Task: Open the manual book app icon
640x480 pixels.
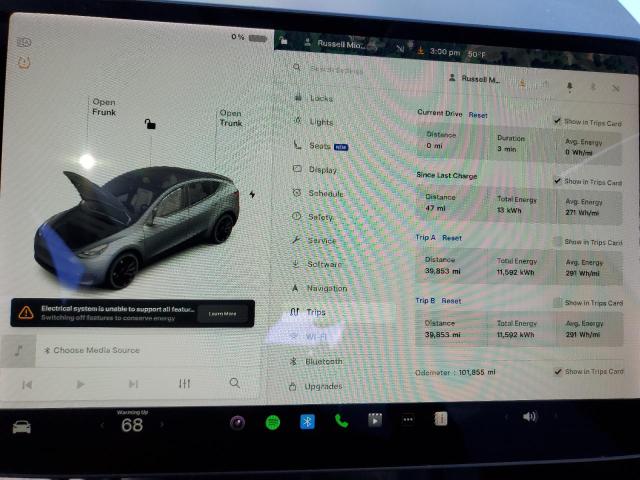Action: tap(440, 419)
